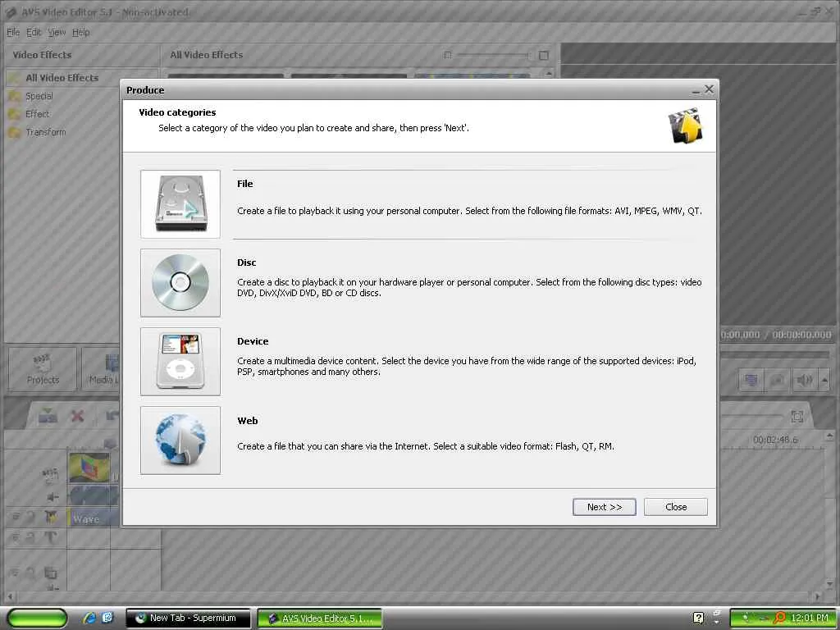
Task: Toggle visibility eye of the text track
Action: tap(16, 537)
